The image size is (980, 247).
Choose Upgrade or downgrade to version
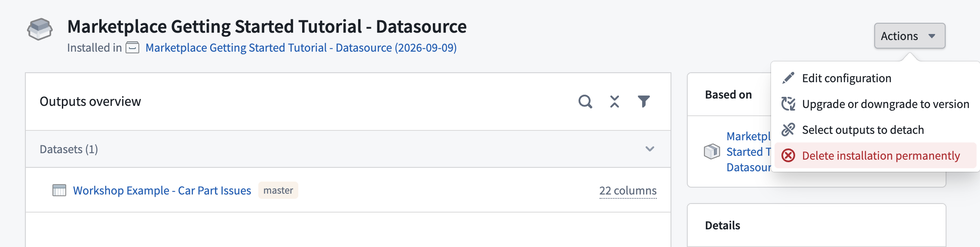pyautogui.click(x=875, y=104)
